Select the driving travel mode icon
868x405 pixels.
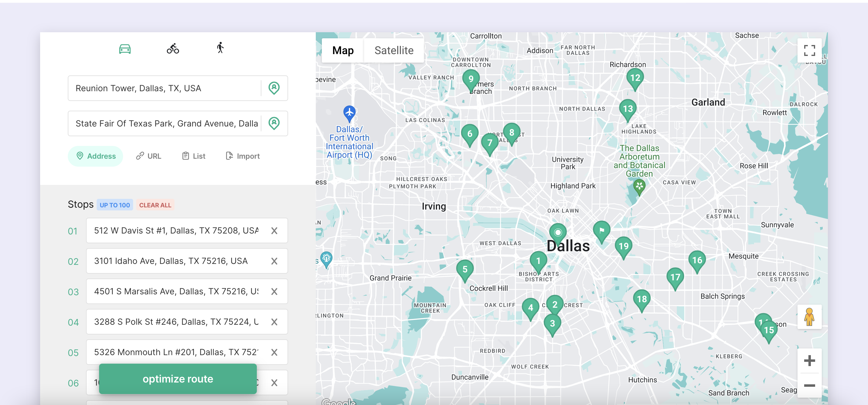tap(125, 49)
